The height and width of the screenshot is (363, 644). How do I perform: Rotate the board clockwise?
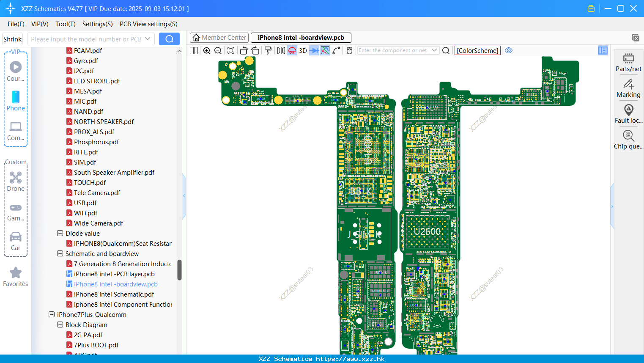pos(255,50)
